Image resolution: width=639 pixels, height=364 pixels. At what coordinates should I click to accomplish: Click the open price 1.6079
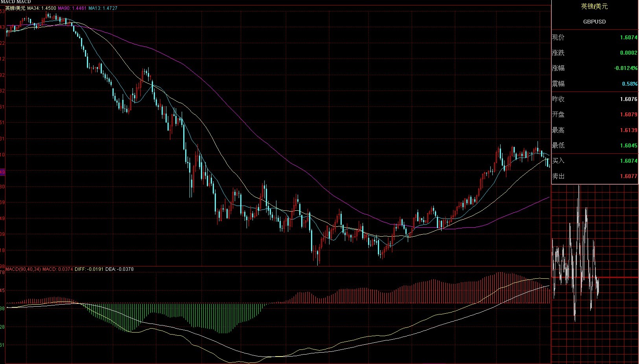pyautogui.click(x=628, y=114)
